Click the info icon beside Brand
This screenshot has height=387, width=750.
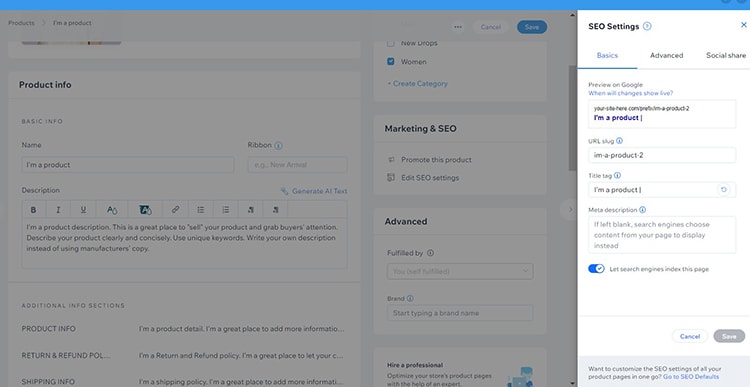[410, 299]
